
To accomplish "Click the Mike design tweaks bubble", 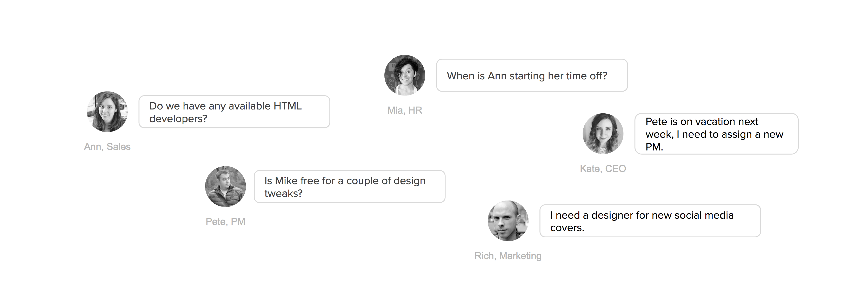I will [349, 187].
